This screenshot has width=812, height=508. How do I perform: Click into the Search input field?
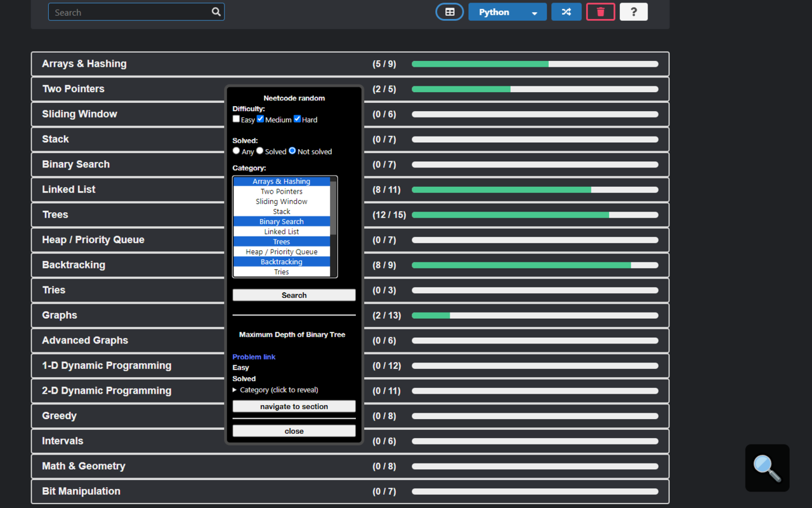[130, 12]
